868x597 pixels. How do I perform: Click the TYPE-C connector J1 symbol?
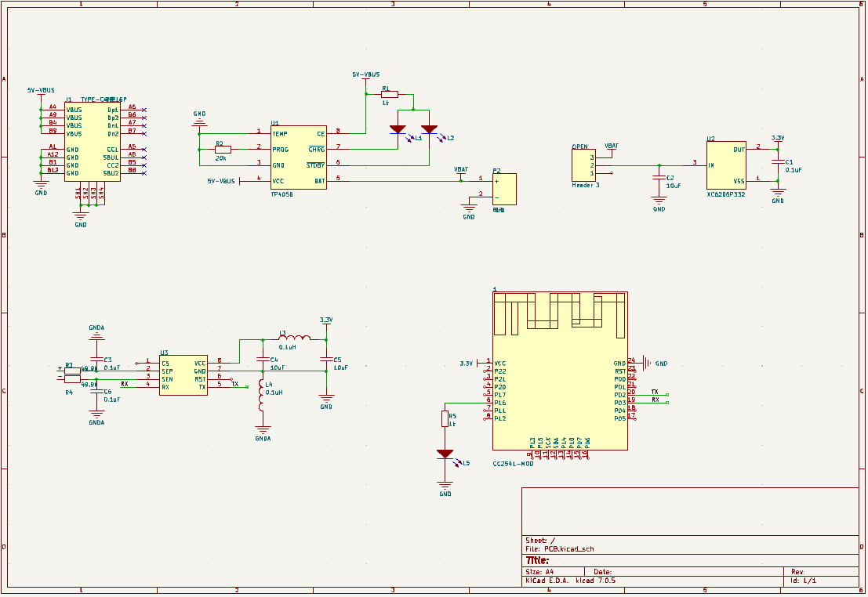[x=93, y=142]
